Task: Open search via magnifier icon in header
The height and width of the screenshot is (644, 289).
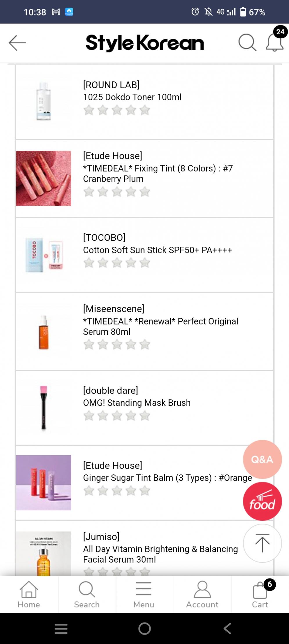Action: tap(247, 43)
